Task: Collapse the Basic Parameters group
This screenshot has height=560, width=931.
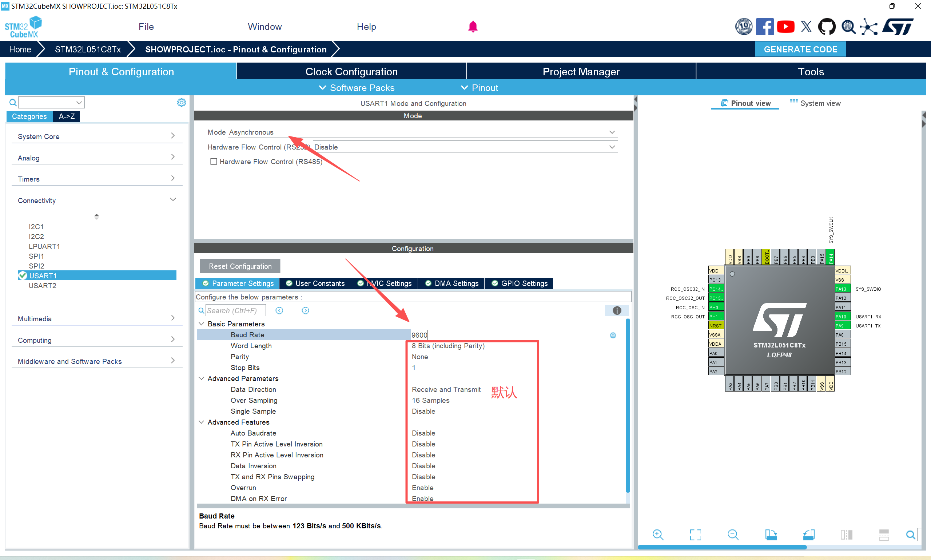Action: click(x=202, y=324)
